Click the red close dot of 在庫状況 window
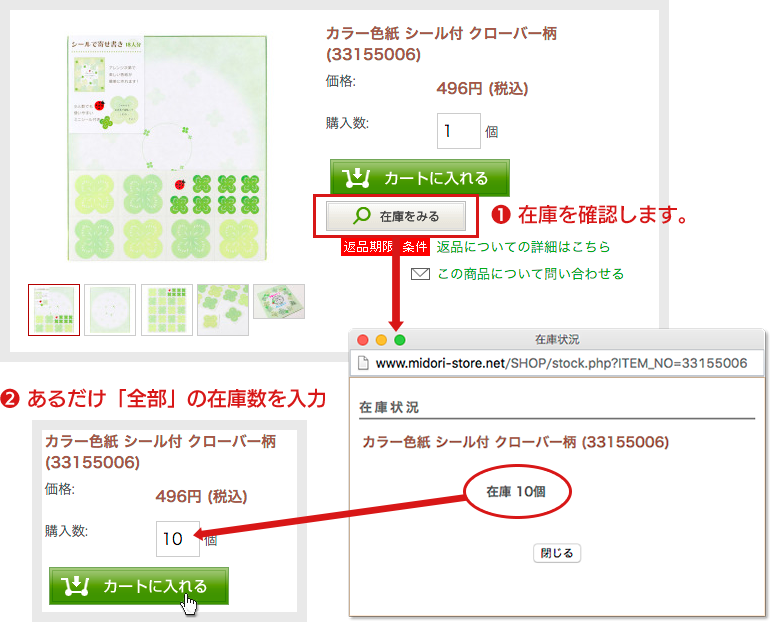This screenshot has height=622, width=770. (363, 340)
